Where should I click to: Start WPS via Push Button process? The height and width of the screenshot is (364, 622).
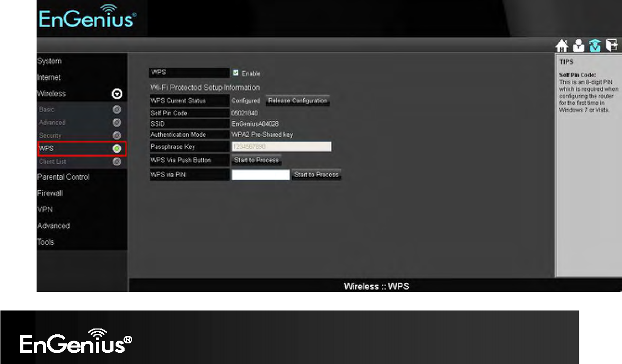257,160
